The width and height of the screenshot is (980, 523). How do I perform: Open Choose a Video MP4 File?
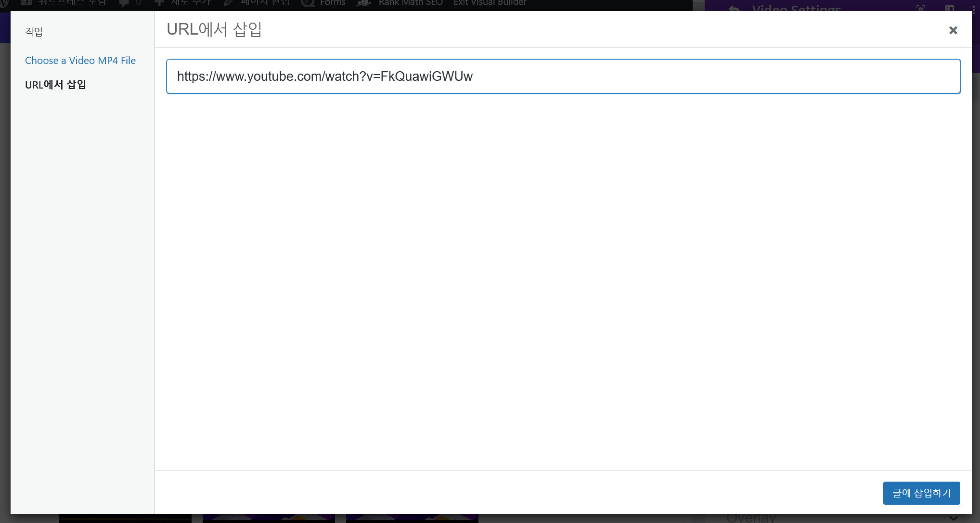point(80,61)
